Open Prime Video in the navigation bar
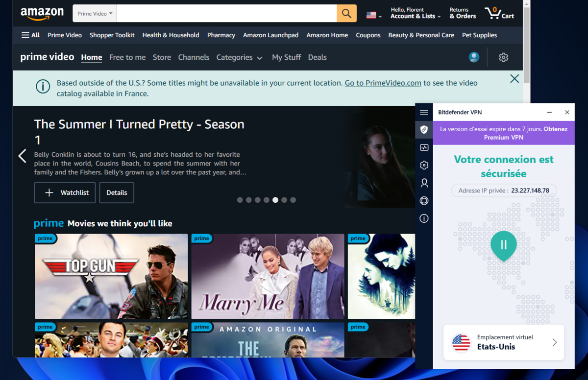588x380 pixels. (x=65, y=35)
